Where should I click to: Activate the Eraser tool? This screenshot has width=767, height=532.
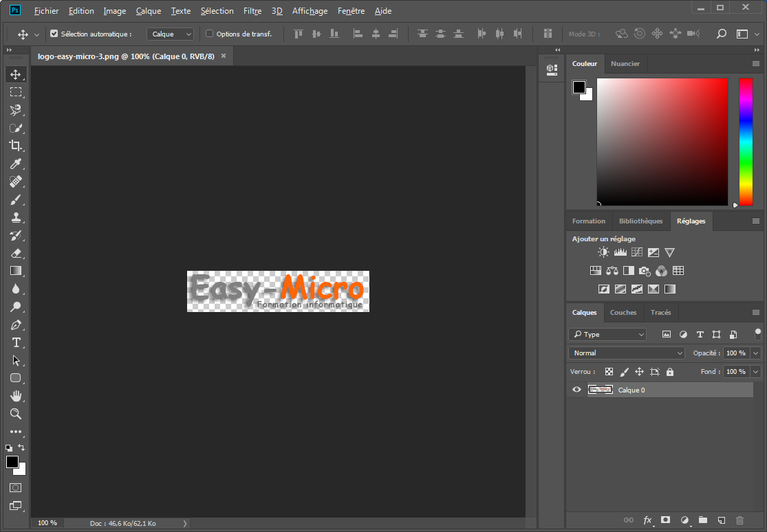(x=16, y=254)
